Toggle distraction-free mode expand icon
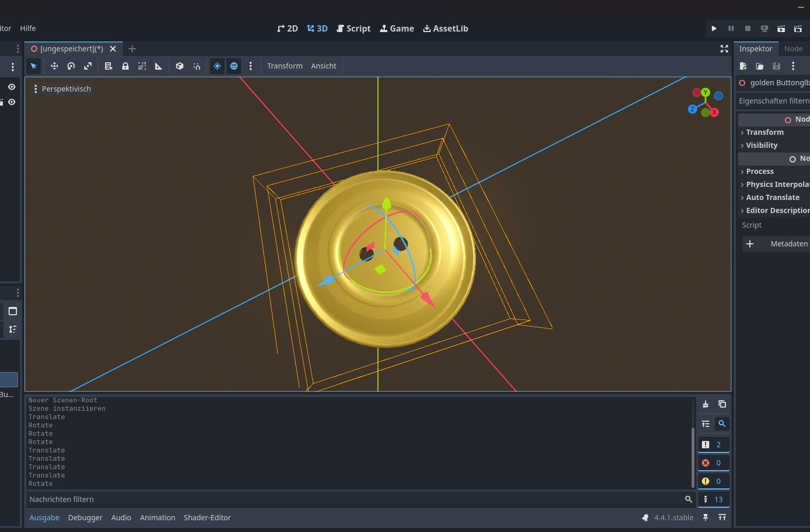 tap(724, 49)
